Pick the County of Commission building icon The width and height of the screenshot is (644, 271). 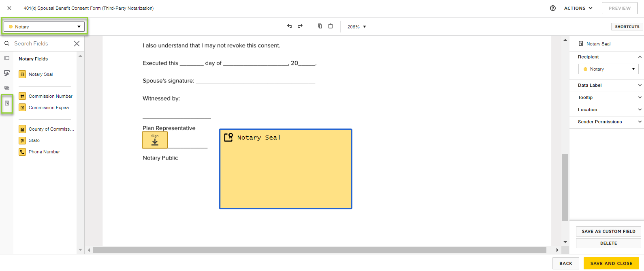click(23, 129)
